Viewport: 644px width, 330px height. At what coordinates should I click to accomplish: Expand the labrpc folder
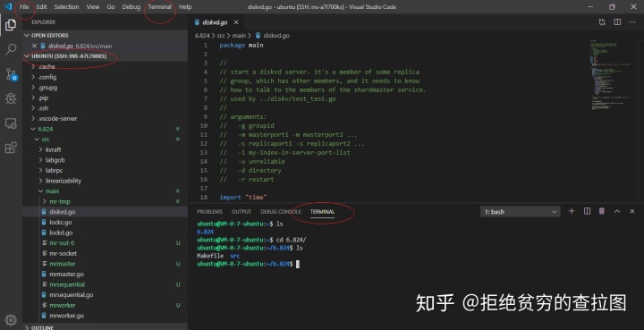(x=106, y=170)
